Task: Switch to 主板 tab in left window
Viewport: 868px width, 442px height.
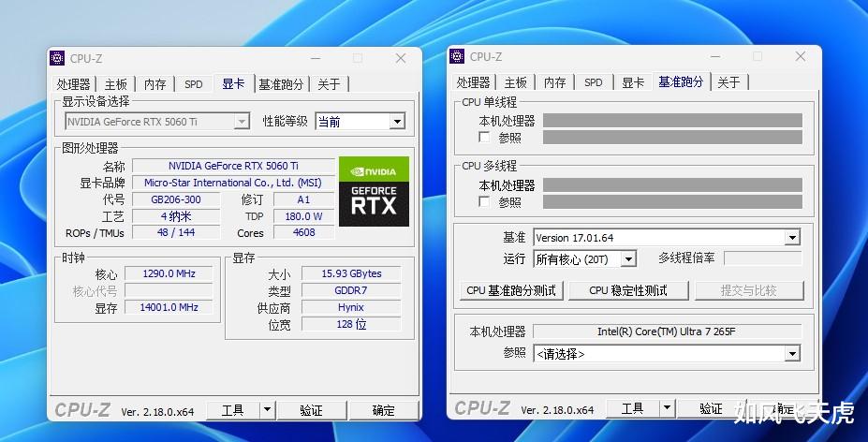Action: click(116, 84)
